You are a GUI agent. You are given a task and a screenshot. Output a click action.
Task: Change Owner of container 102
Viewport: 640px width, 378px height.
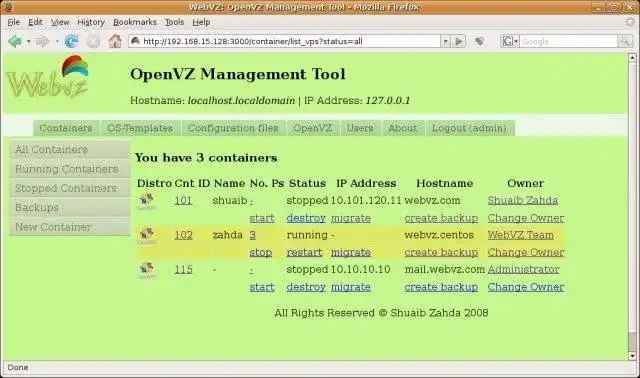[526, 253]
